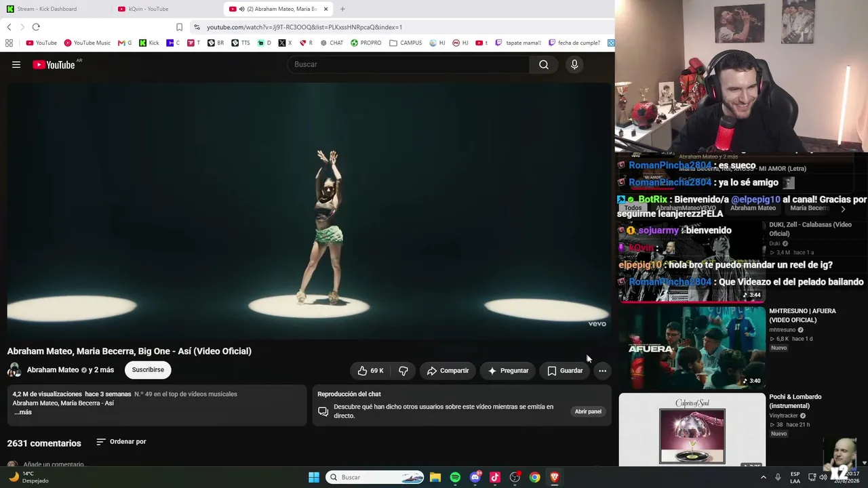This screenshot has width=868, height=488.
Task: Expand the video description with '...más'
Action: point(23,412)
